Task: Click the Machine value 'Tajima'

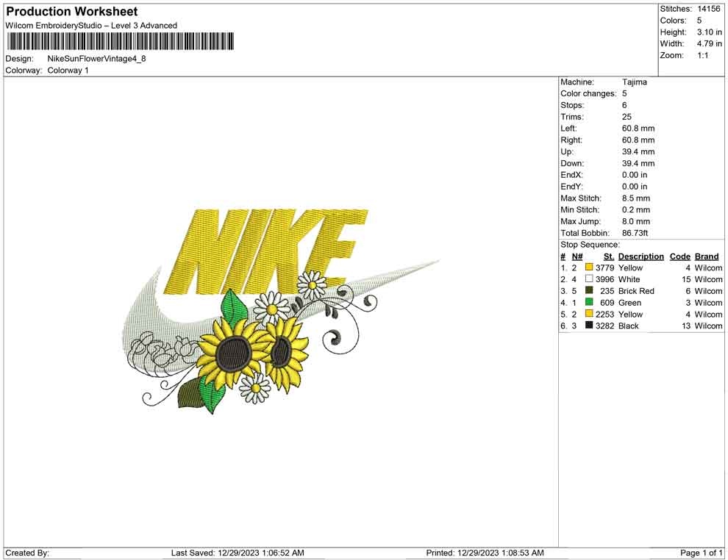Action: pyautogui.click(x=634, y=82)
